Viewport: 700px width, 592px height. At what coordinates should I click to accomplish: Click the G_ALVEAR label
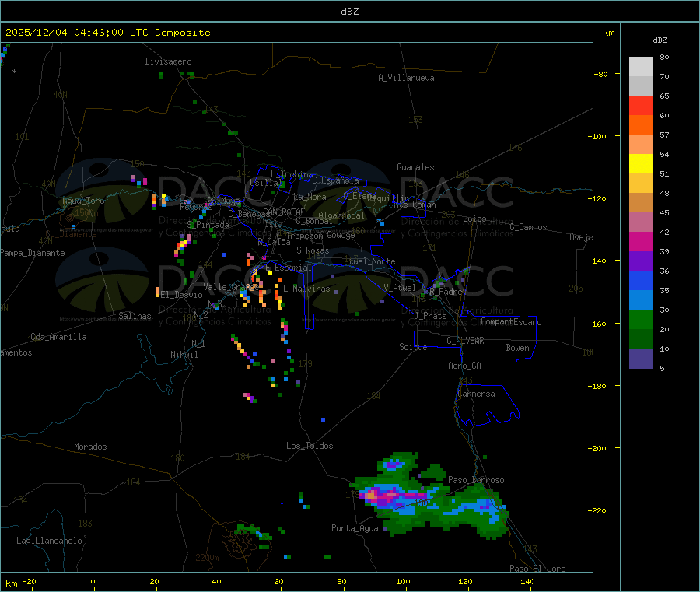click(x=465, y=341)
